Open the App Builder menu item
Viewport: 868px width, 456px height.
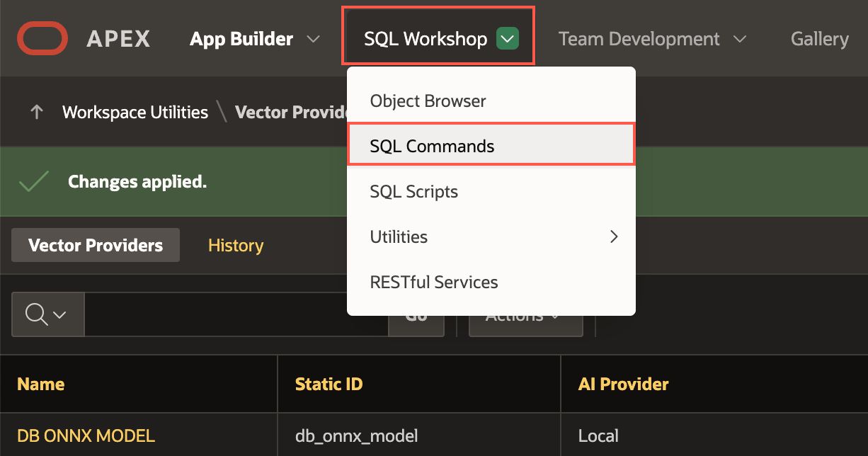tap(241, 39)
